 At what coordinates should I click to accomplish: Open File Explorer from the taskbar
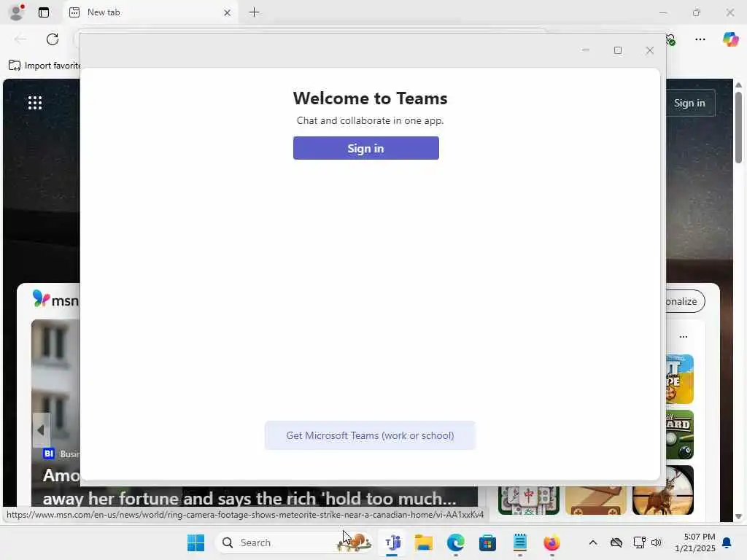tap(424, 542)
